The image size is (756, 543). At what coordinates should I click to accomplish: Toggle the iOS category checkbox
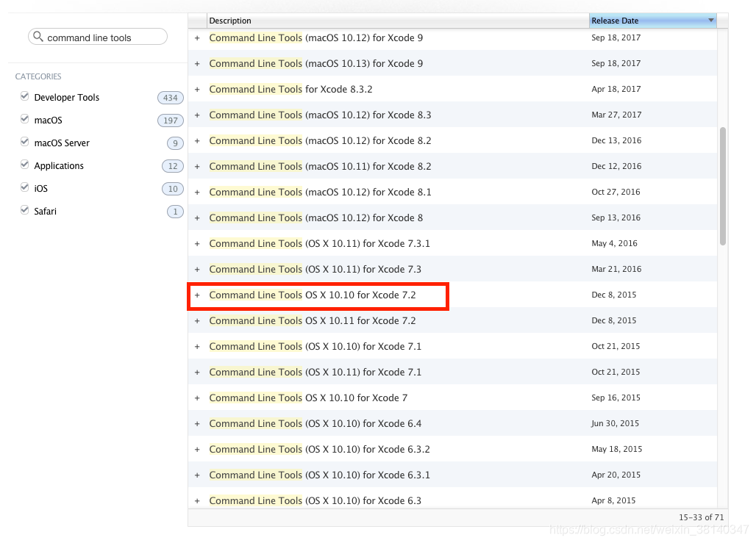point(24,187)
